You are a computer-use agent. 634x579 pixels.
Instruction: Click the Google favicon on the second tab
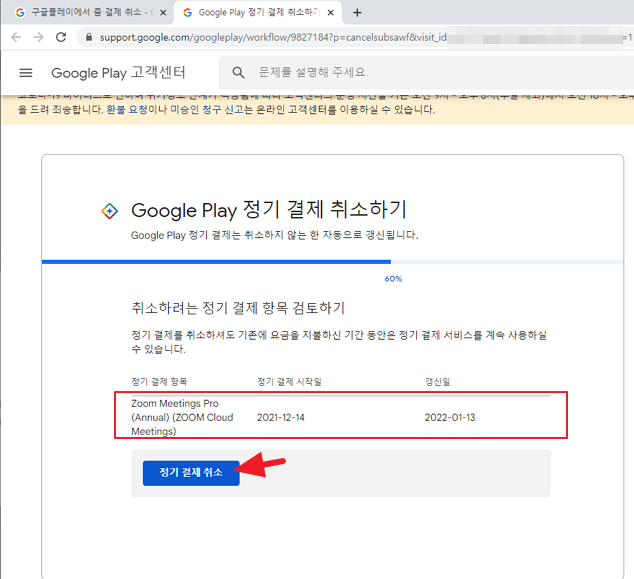click(x=187, y=13)
